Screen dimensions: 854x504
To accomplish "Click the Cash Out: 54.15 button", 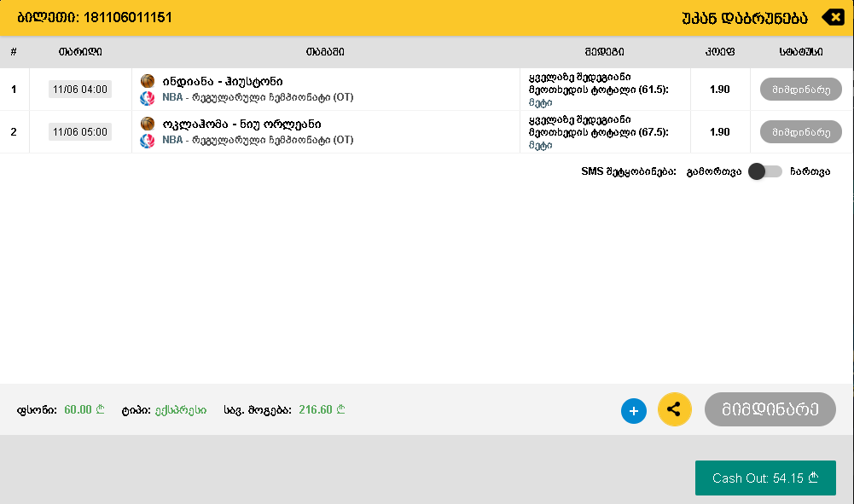I will (x=765, y=478).
